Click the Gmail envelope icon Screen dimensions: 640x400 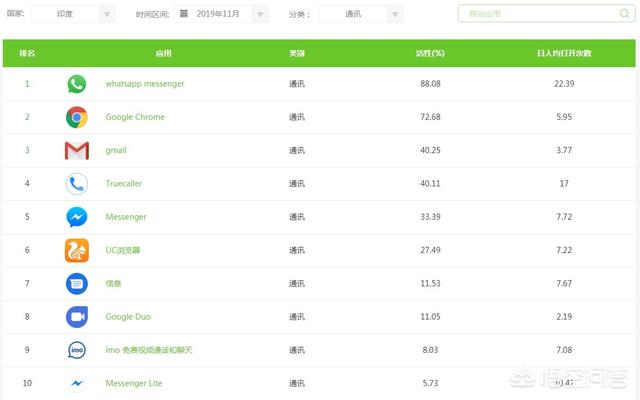click(77, 151)
